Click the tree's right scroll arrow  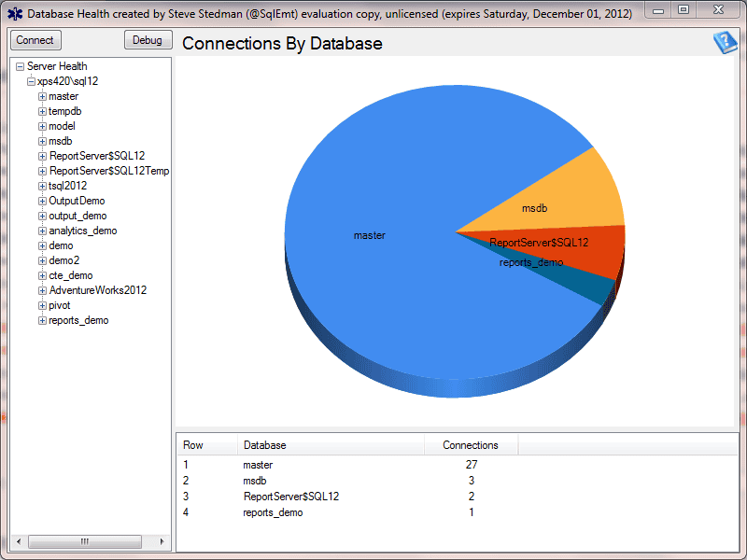coord(162,541)
